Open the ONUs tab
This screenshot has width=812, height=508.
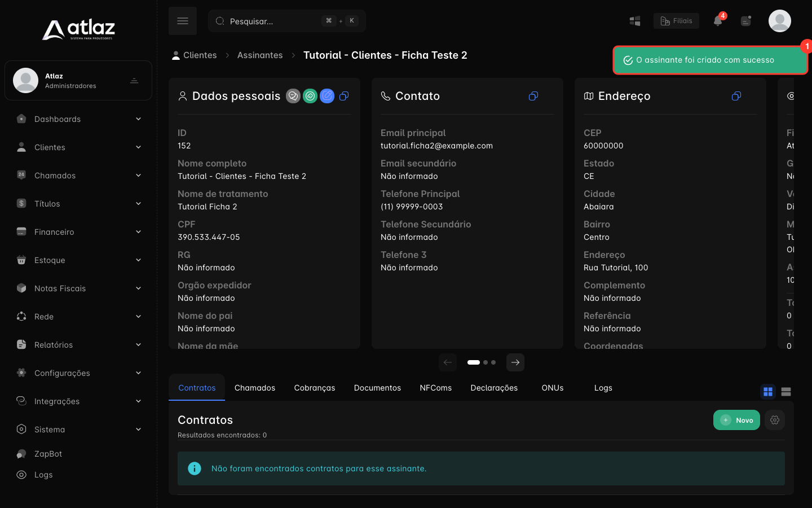(x=553, y=388)
